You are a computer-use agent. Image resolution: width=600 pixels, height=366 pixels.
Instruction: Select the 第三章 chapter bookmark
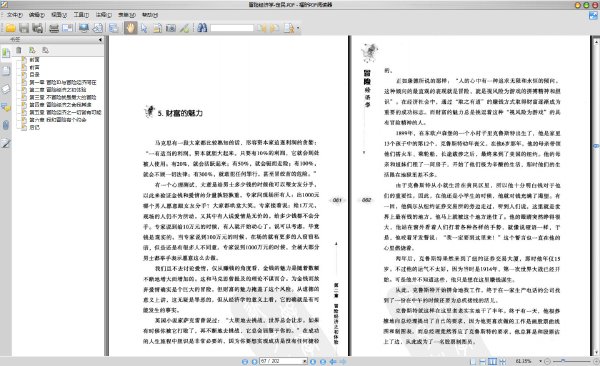tap(63, 97)
